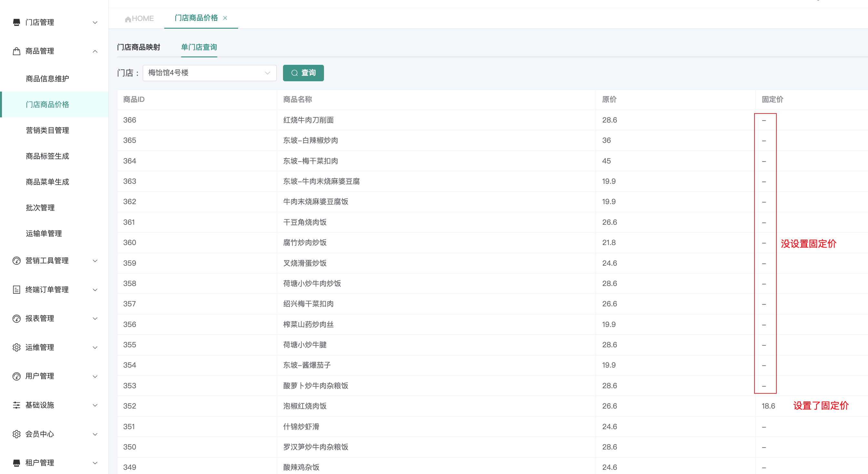Viewport: 868px width, 474px height.
Task: Click the 报表管理 sidebar icon
Action: [16, 319]
